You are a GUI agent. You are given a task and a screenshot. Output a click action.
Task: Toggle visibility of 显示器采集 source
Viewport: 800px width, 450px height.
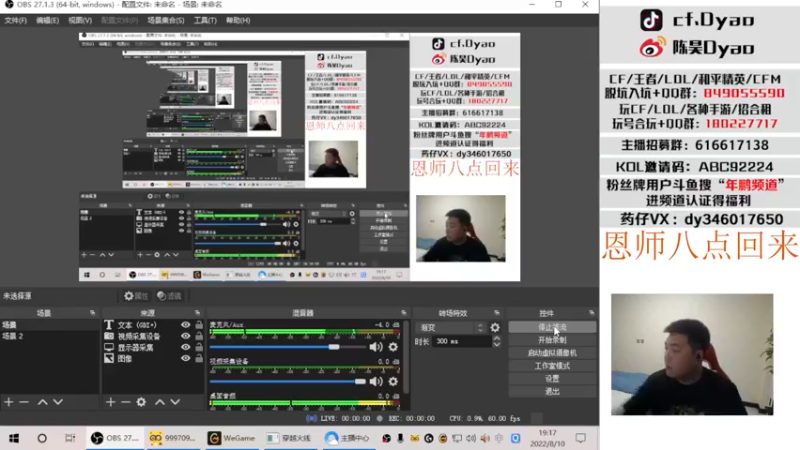point(185,347)
